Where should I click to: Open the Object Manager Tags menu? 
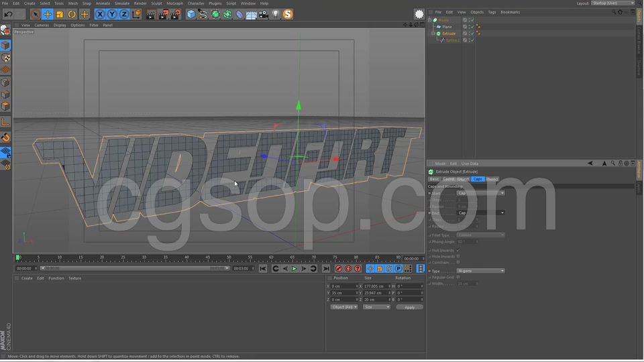point(492,12)
